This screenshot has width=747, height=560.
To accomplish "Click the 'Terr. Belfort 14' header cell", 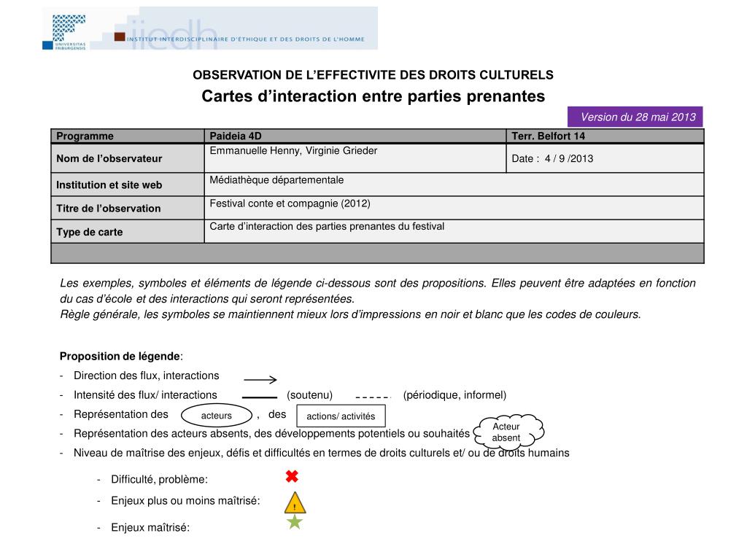I will pyautogui.click(x=605, y=136).
